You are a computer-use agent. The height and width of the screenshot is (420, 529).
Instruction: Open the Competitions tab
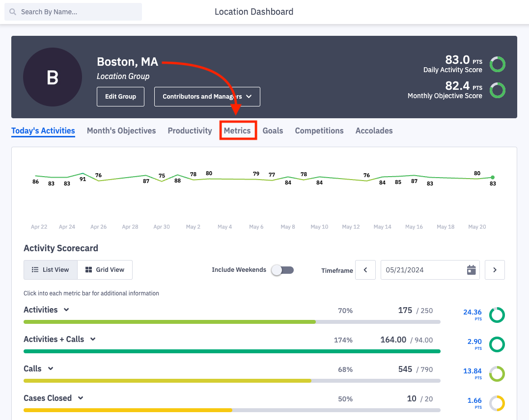[319, 131]
